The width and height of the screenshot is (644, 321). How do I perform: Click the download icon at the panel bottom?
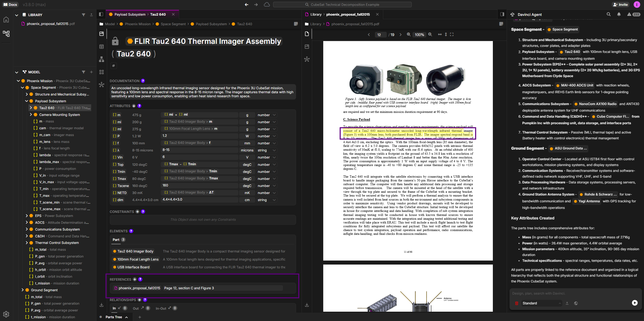click(102, 305)
